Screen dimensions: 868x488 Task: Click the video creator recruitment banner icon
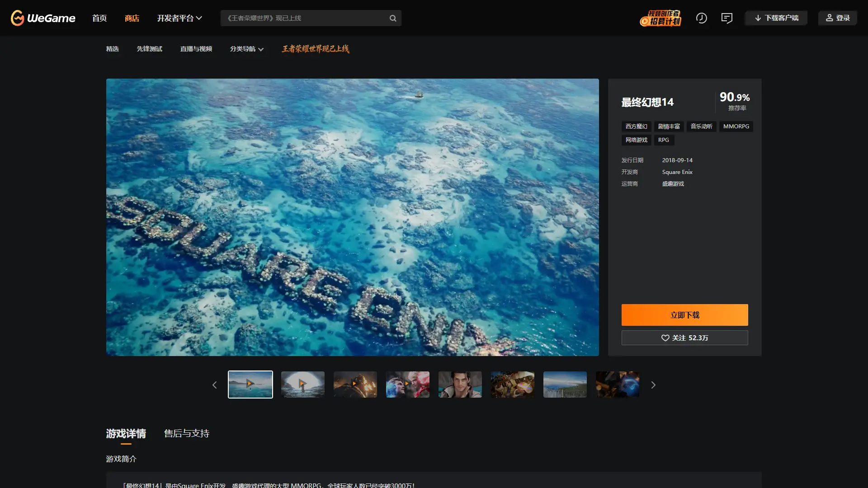pos(660,18)
